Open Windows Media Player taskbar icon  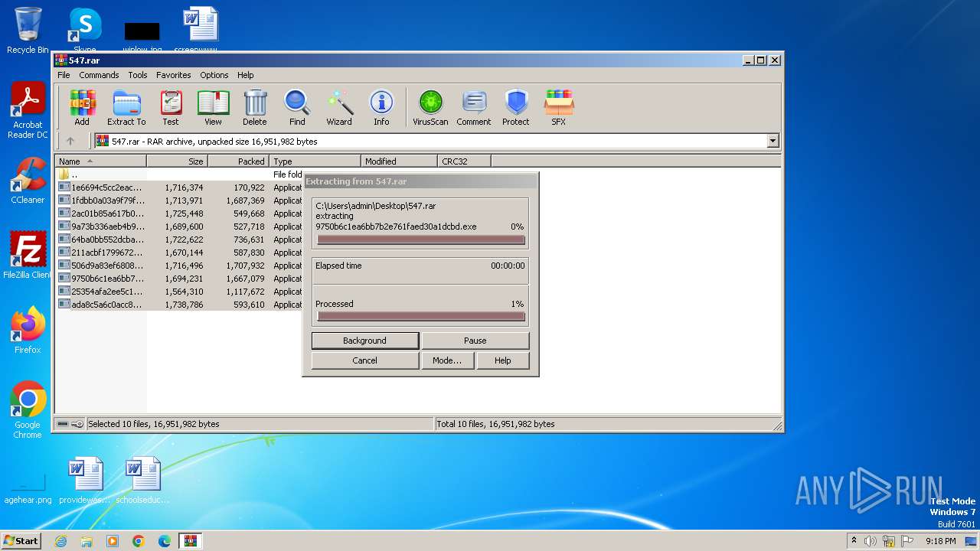(113, 541)
